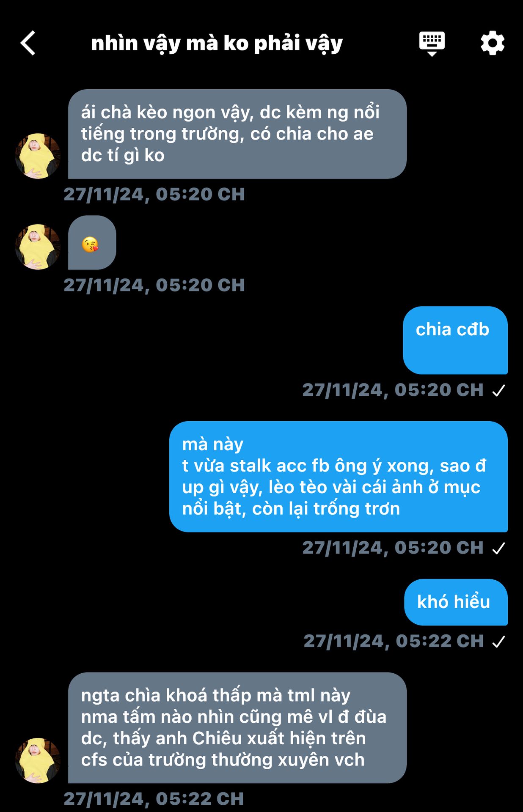This screenshot has height=812, width=523.
Task: Go back with the left arrow icon
Action: click(28, 43)
